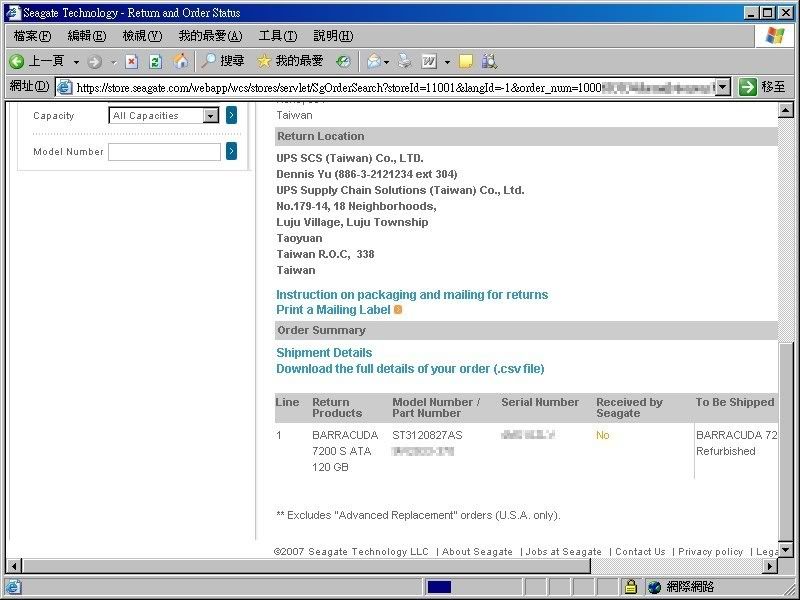This screenshot has height=600, width=800.
Task: Edit page with Word icon
Action: coord(429,61)
